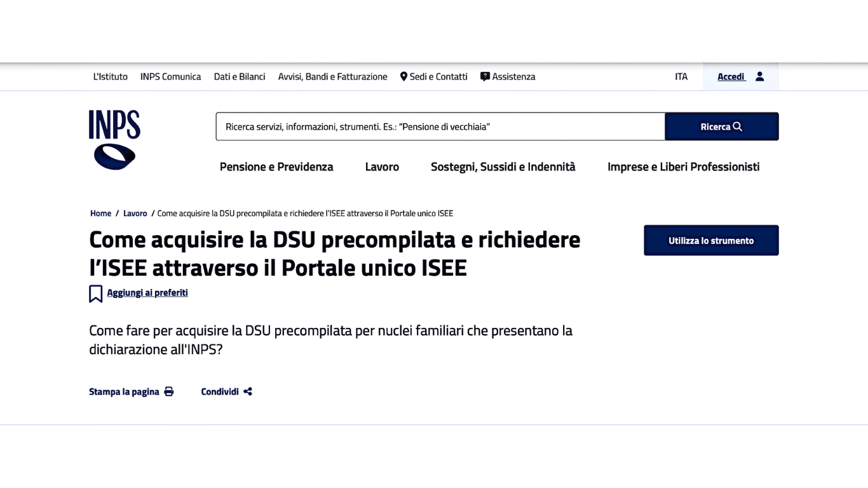Screen dimensions: 868x488
Task: Open Avvisi, Bandi e Fatturazione
Action: click(332, 76)
